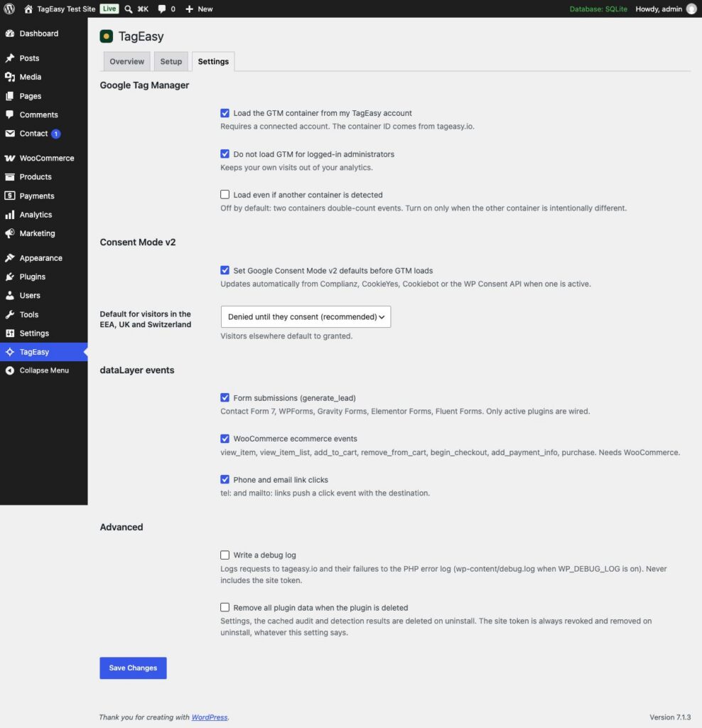Click the Pages icon in sidebar
The width and height of the screenshot is (702, 728).
pos(10,96)
